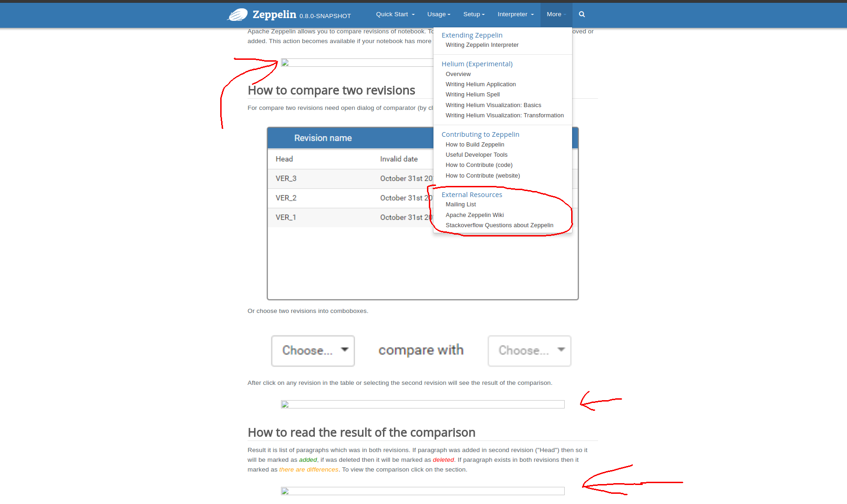Click the Zeppelin brand title link
Screen dimensions: 847x504
pos(274,14)
